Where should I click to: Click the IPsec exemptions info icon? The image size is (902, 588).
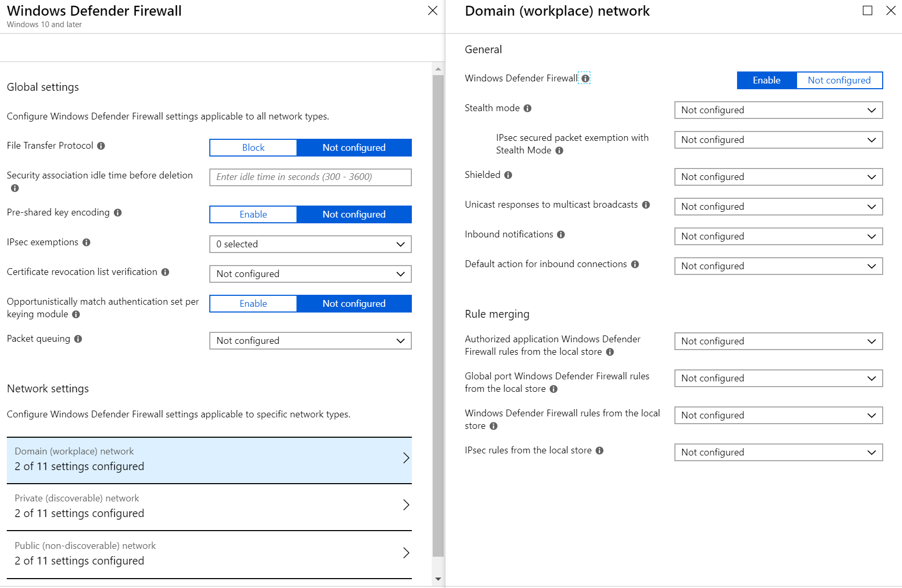point(87,242)
